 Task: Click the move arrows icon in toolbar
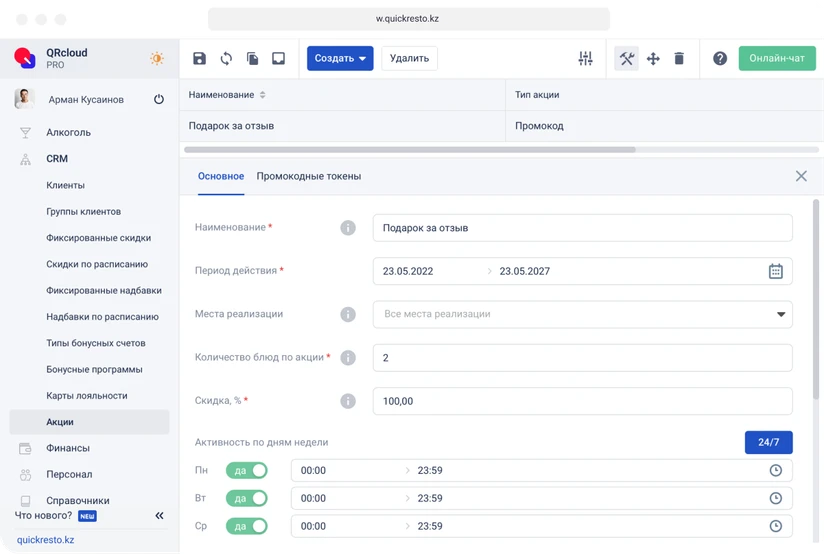pos(653,59)
